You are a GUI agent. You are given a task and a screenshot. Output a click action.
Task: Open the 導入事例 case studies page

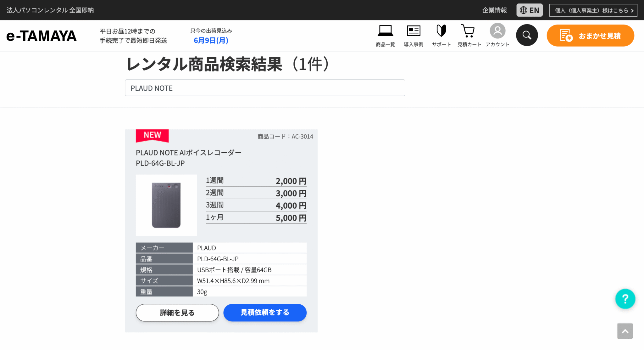point(413,35)
